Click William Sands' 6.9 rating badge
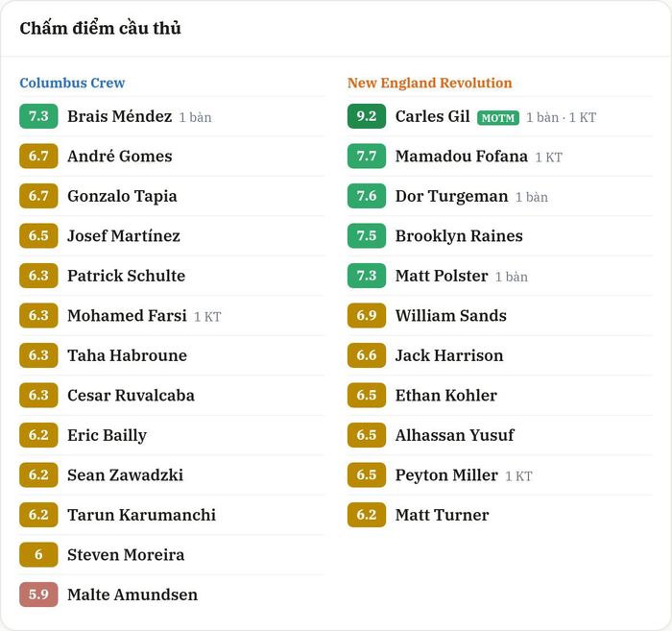 [x=367, y=315]
